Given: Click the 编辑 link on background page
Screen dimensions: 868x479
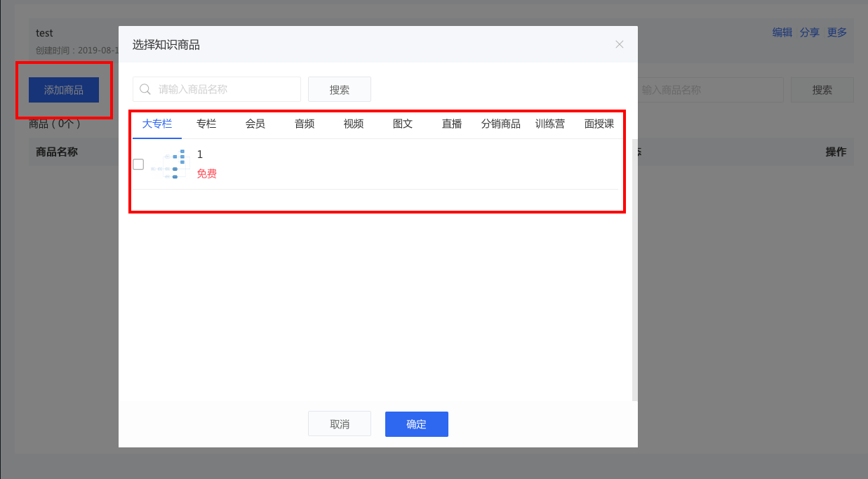Looking at the screenshot, I should 782,32.
